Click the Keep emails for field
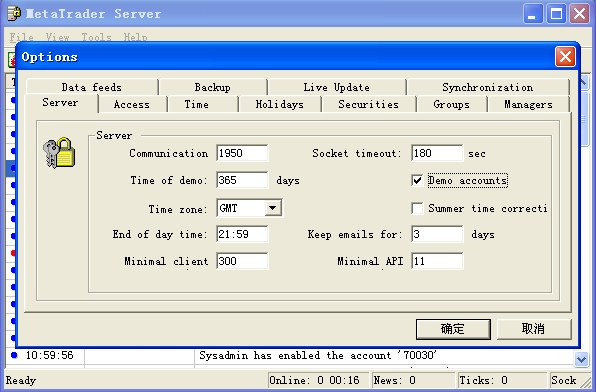Viewport: 596px width, 392px height. point(437,234)
